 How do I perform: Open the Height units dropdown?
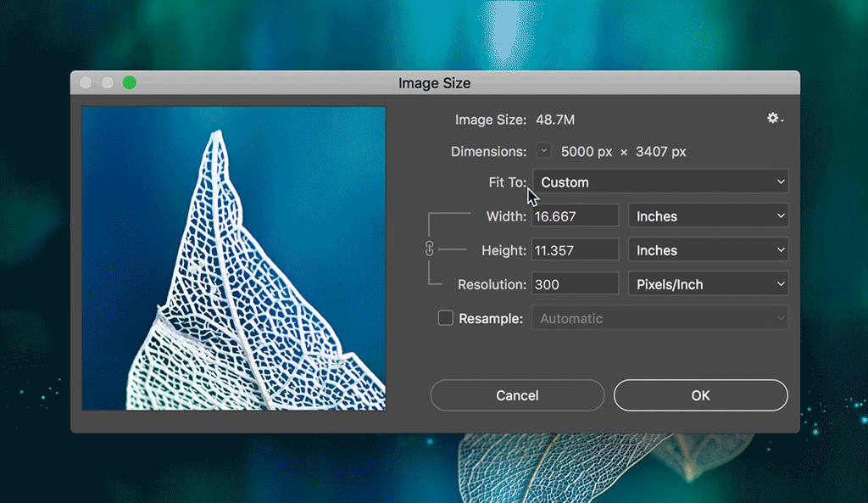click(x=708, y=249)
